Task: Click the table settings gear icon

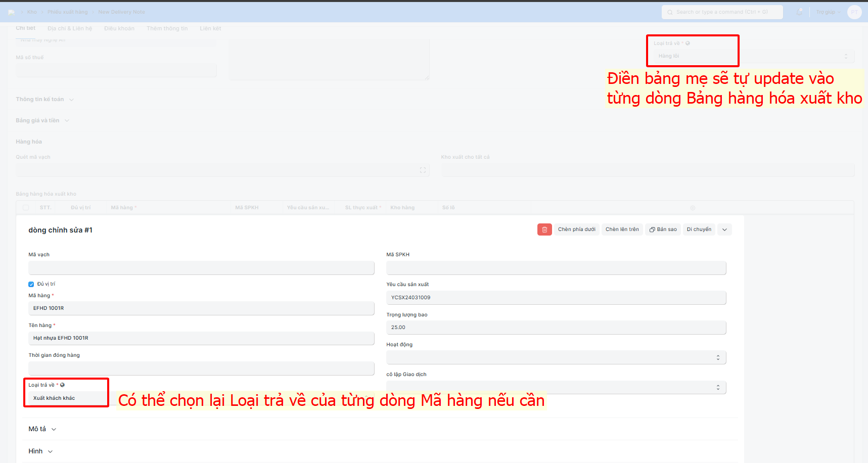Action: click(693, 208)
